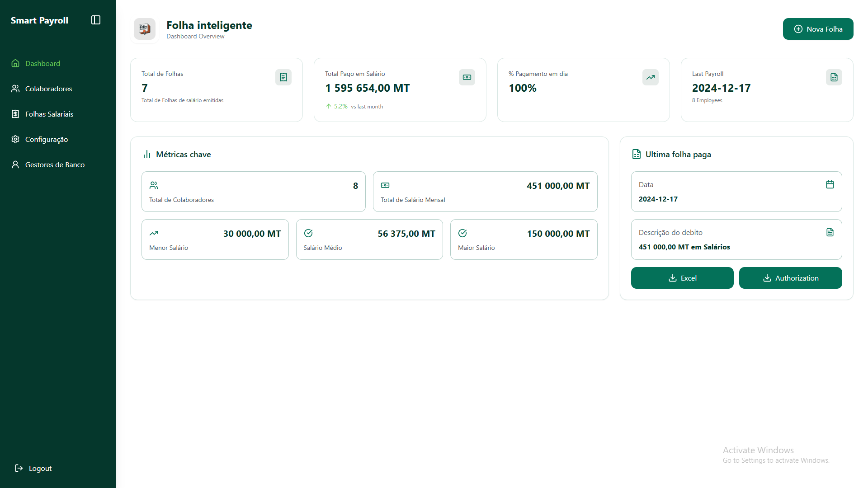Image resolution: width=868 pixels, height=488 pixels.
Task: Click the Folha inteligente app logo
Action: [x=145, y=29]
